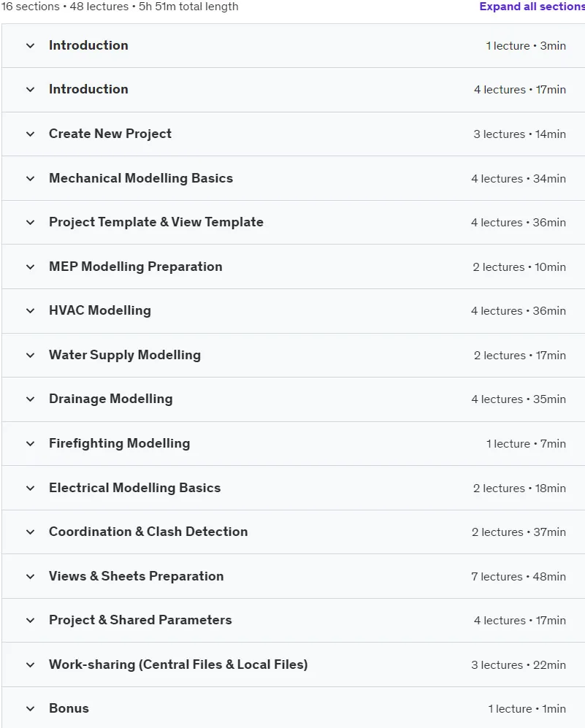Expand the Create New Project chevron
Screen dimensions: 585x728
click(x=30, y=134)
